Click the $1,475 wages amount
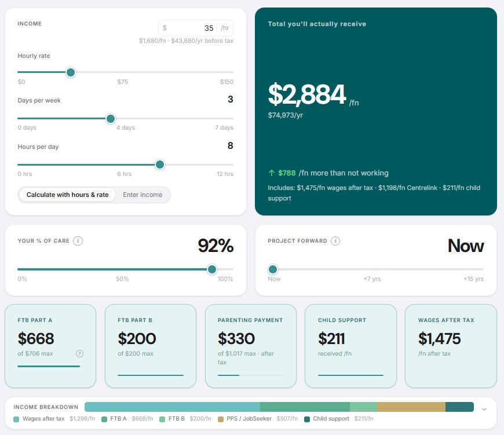Screen dimensions: 504x435 click(439, 339)
